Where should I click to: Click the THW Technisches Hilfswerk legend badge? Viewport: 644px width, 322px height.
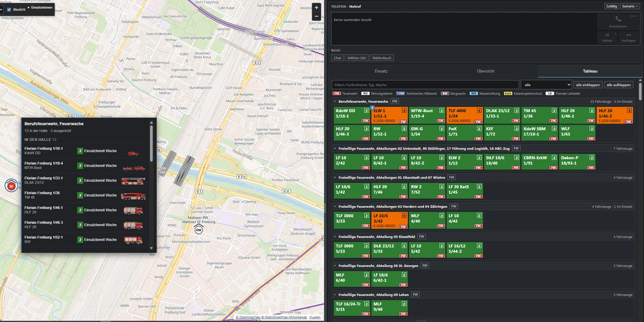(400, 93)
